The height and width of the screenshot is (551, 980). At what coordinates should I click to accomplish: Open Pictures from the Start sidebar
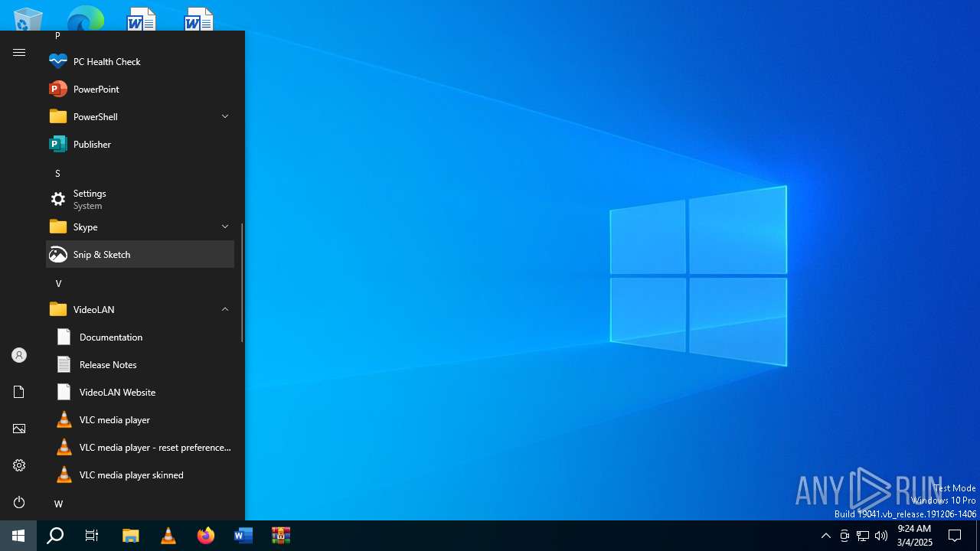19,429
